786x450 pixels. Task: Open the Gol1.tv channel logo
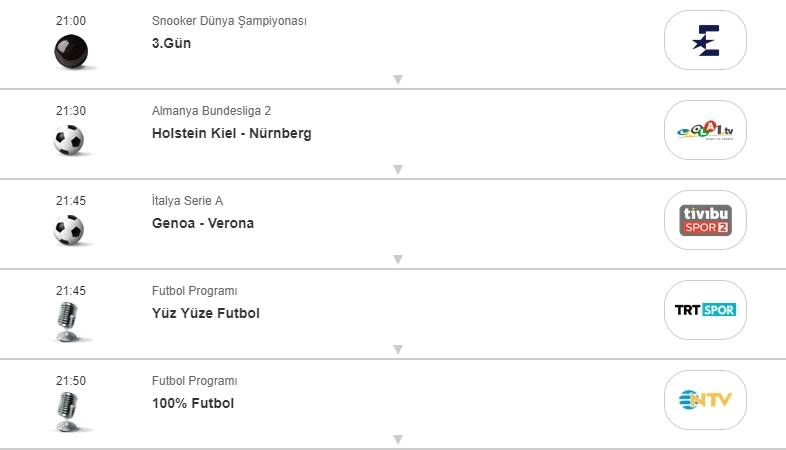(x=705, y=130)
